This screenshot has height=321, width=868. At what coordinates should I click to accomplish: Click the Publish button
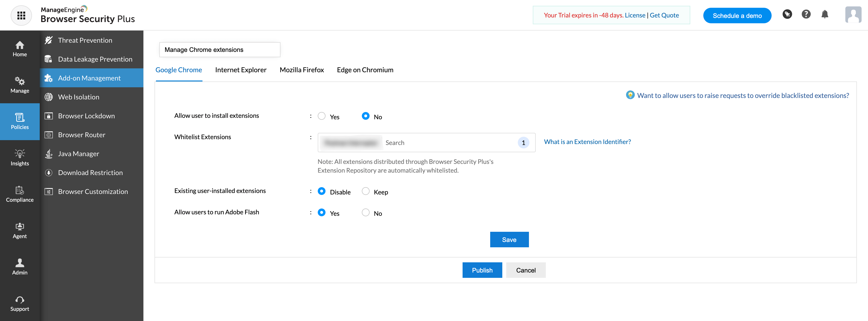pos(482,270)
